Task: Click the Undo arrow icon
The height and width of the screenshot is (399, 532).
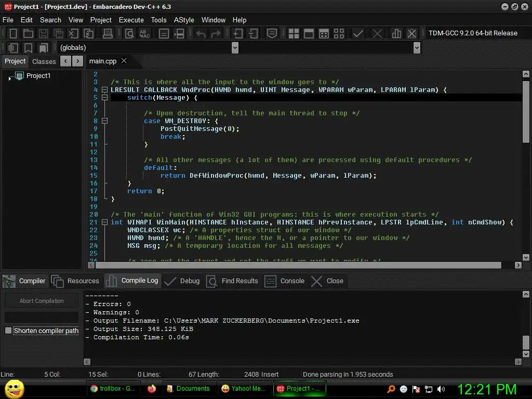Action: point(201,33)
